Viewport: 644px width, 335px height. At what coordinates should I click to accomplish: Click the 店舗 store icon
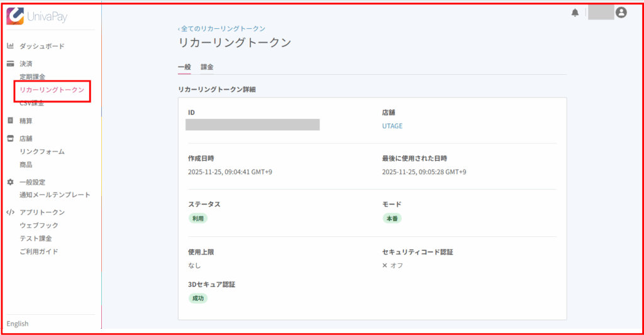(x=10, y=138)
